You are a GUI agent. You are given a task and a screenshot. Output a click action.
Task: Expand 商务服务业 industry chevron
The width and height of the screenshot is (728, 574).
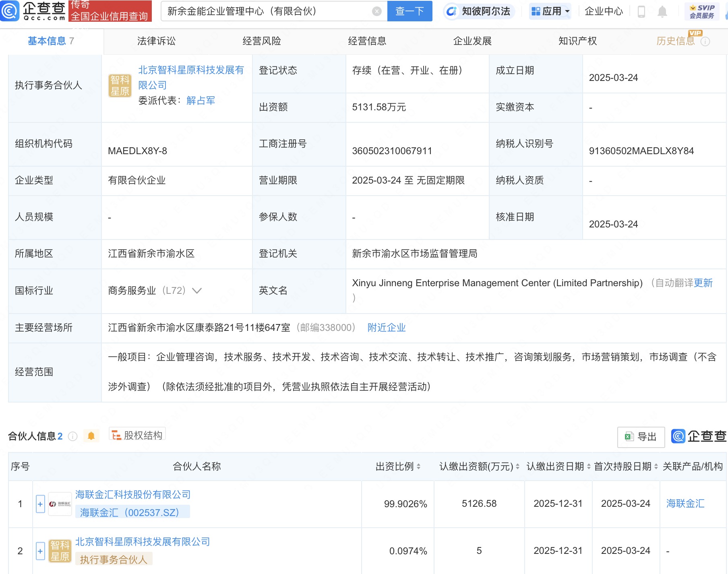[197, 291]
